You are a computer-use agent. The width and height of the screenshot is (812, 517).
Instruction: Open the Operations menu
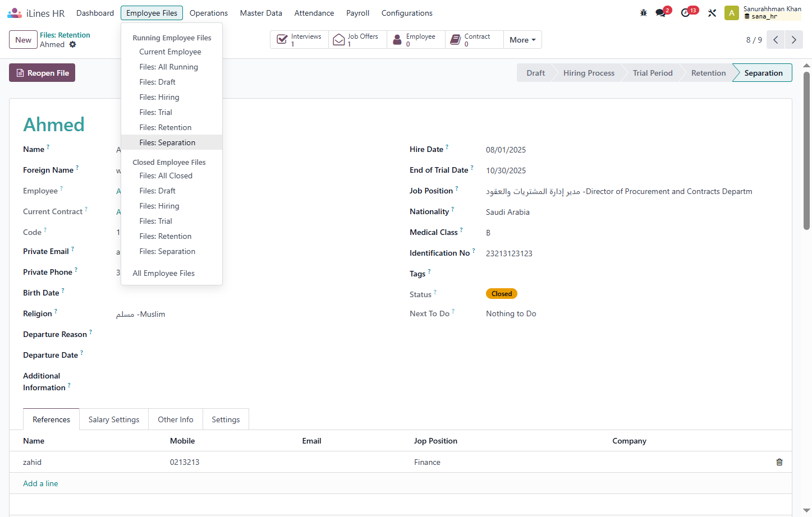pyautogui.click(x=209, y=13)
